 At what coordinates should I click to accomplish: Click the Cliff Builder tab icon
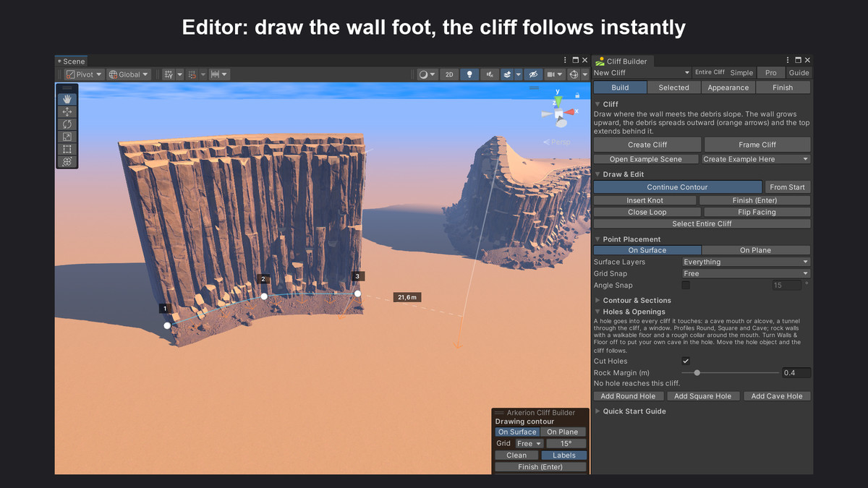(x=600, y=61)
